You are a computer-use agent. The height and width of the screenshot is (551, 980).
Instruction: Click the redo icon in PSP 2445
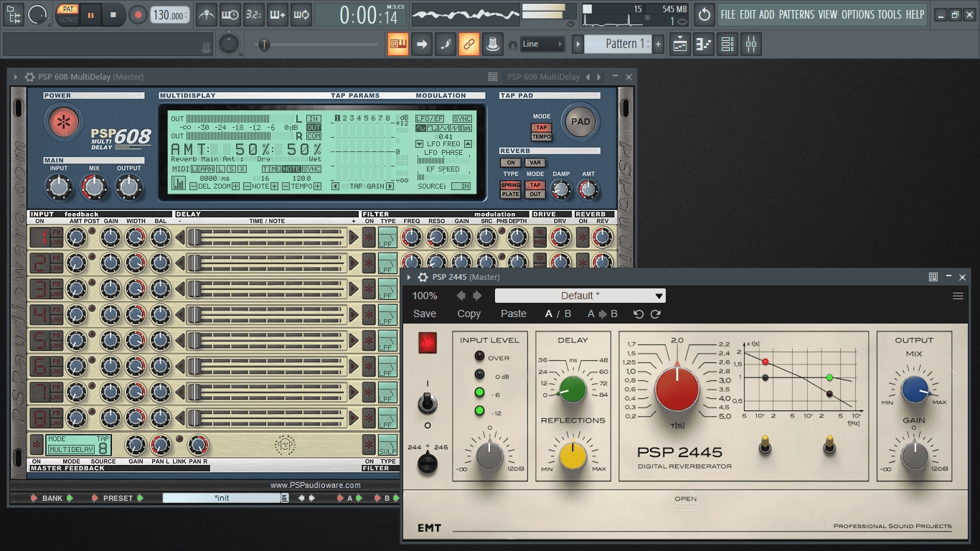tap(656, 314)
